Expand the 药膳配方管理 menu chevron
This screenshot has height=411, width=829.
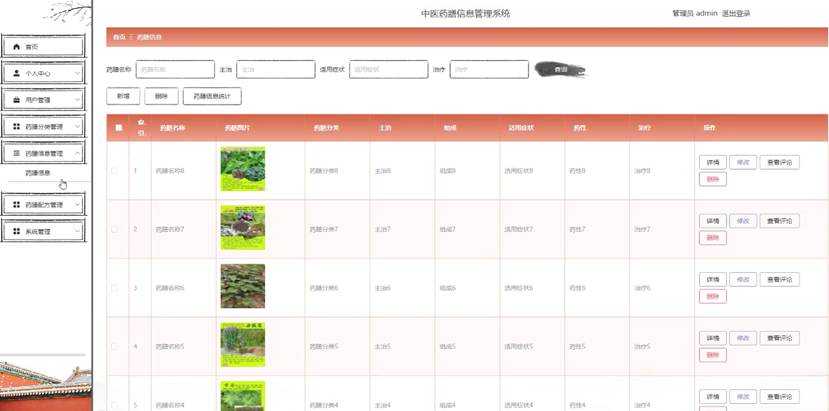(x=77, y=205)
